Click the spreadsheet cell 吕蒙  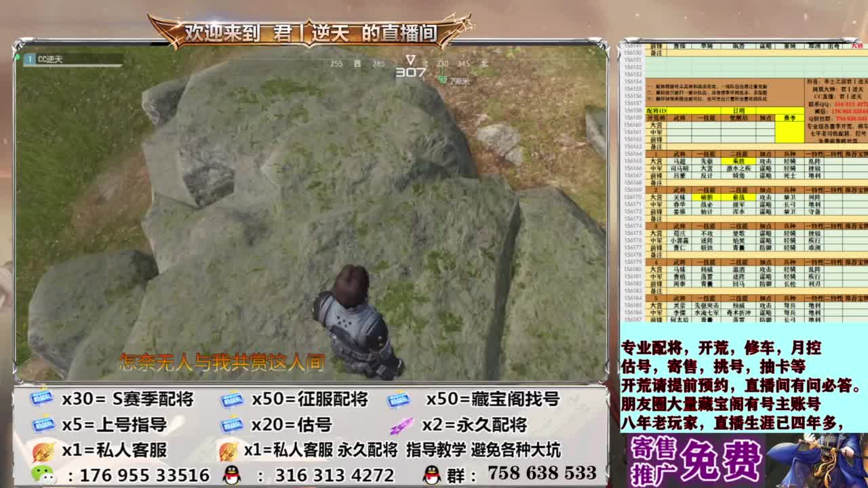tap(679, 176)
